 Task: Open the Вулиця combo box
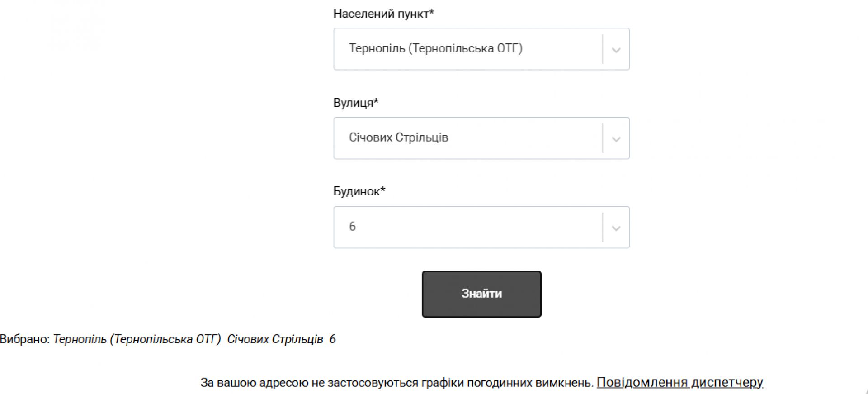(468, 138)
